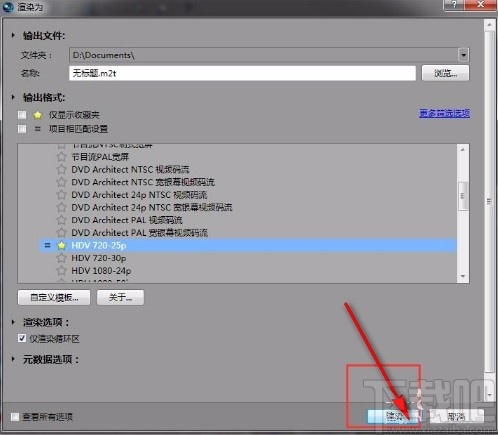Collapse the 输出文件 section triangle
This screenshot has height=435, width=498.
(x=13, y=35)
